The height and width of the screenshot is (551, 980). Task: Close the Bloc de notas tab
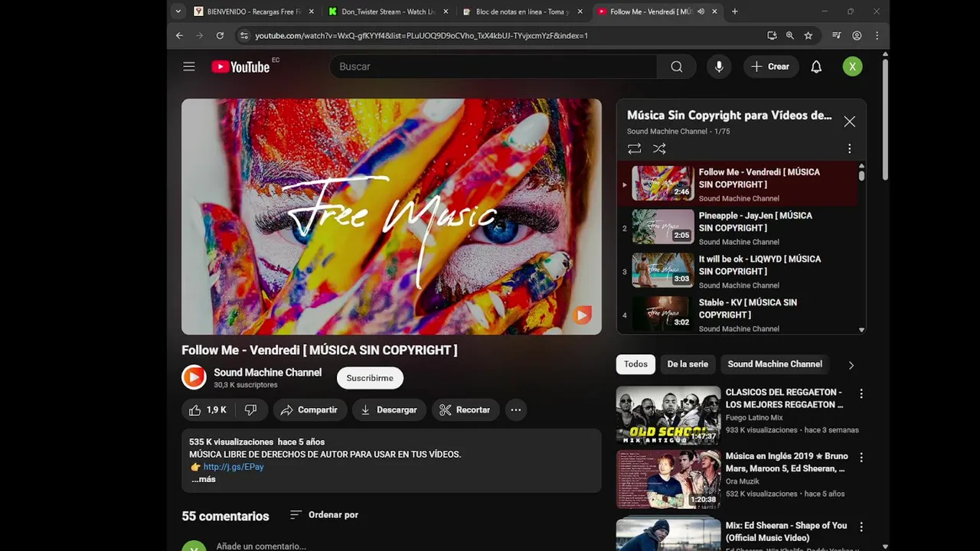580,11
